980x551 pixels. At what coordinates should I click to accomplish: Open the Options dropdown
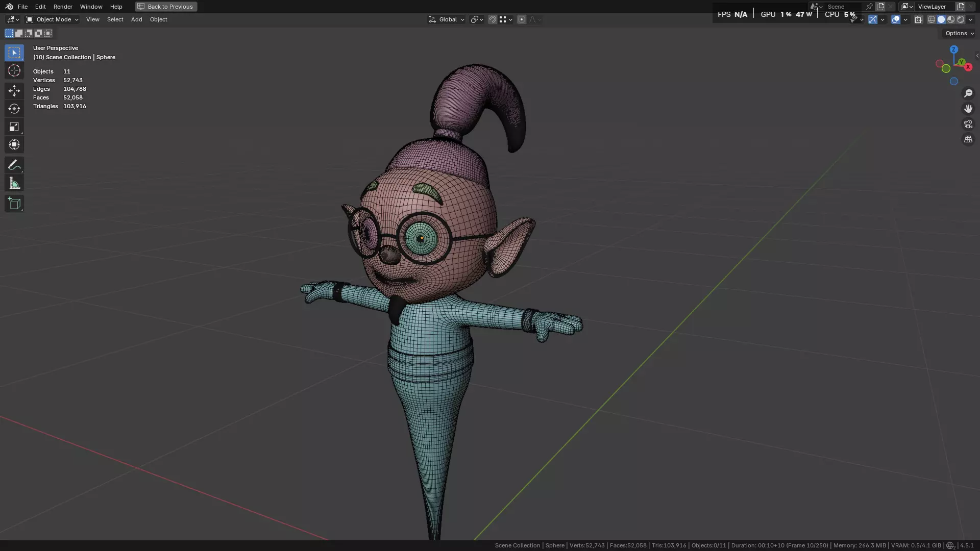(x=960, y=33)
